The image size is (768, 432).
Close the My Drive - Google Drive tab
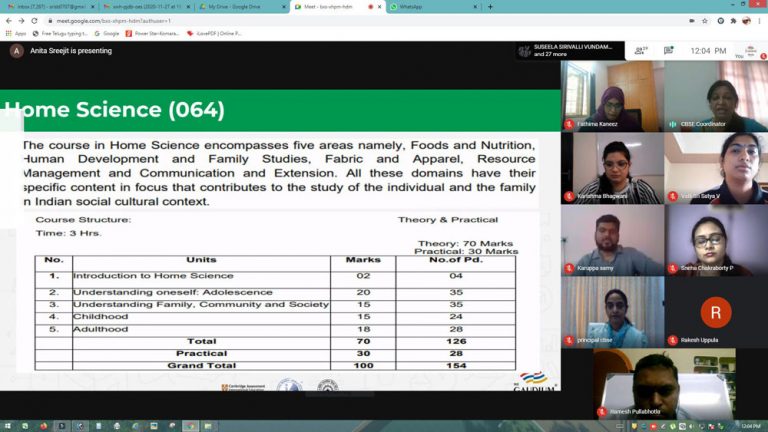[x=283, y=7]
